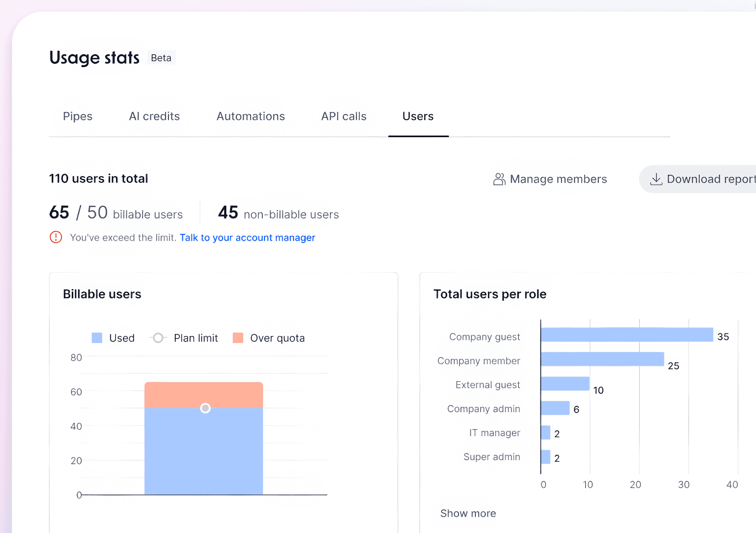Click Show more under roles chart
This screenshot has width=756, height=533.
[468, 514]
